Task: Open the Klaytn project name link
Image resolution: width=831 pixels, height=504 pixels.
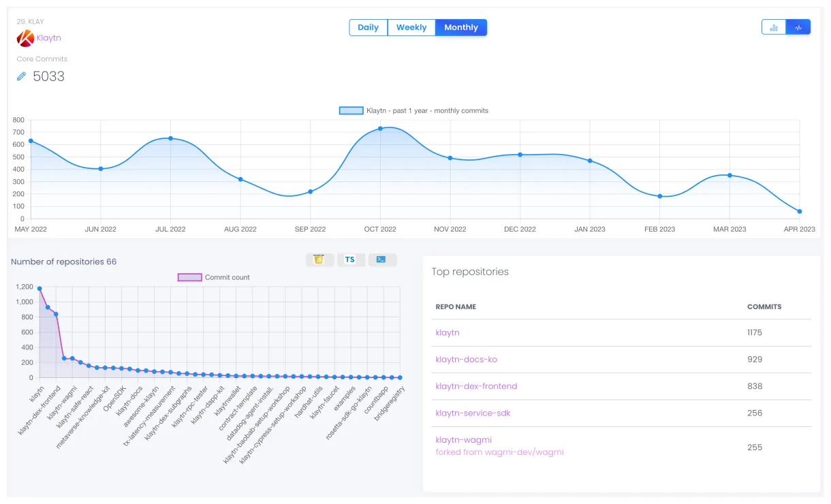Action: click(48, 38)
